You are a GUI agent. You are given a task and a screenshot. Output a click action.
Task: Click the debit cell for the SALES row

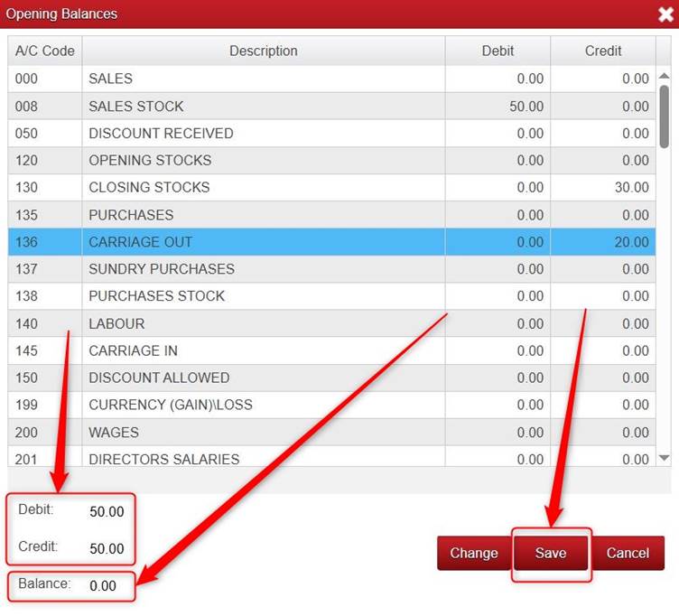point(498,79)
